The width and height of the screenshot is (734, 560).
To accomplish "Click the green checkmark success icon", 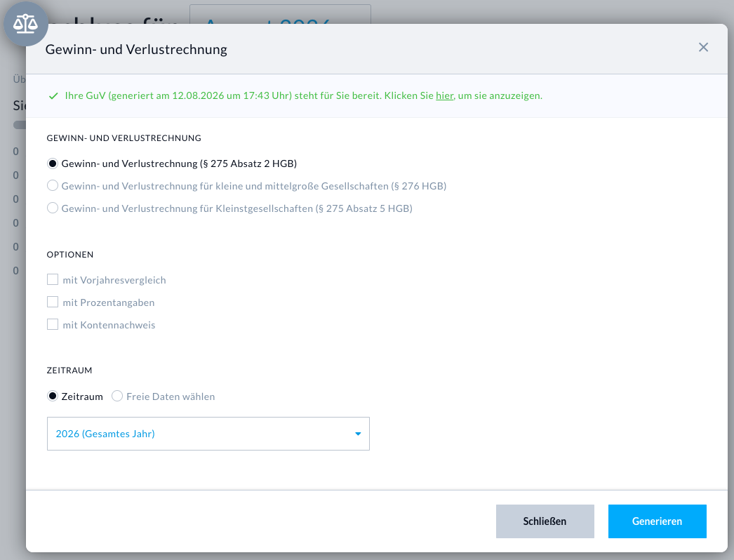I will click(x=53, y=96).
